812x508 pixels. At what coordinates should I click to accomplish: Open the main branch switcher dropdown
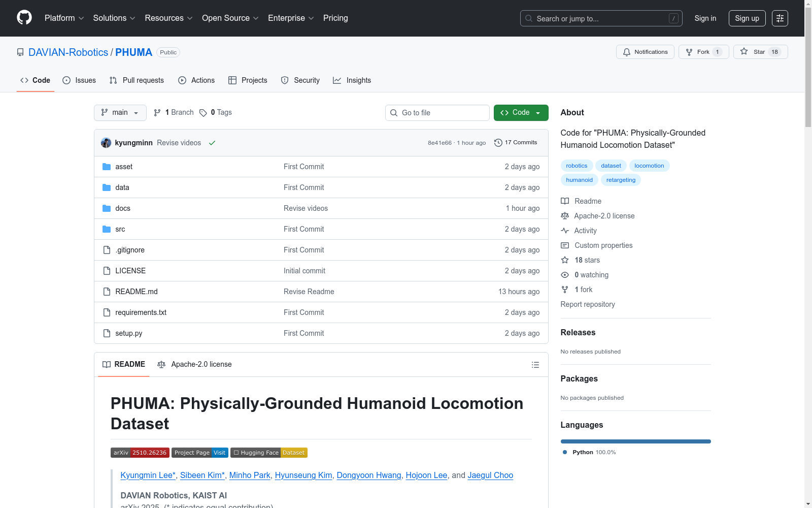click(120, 113)
